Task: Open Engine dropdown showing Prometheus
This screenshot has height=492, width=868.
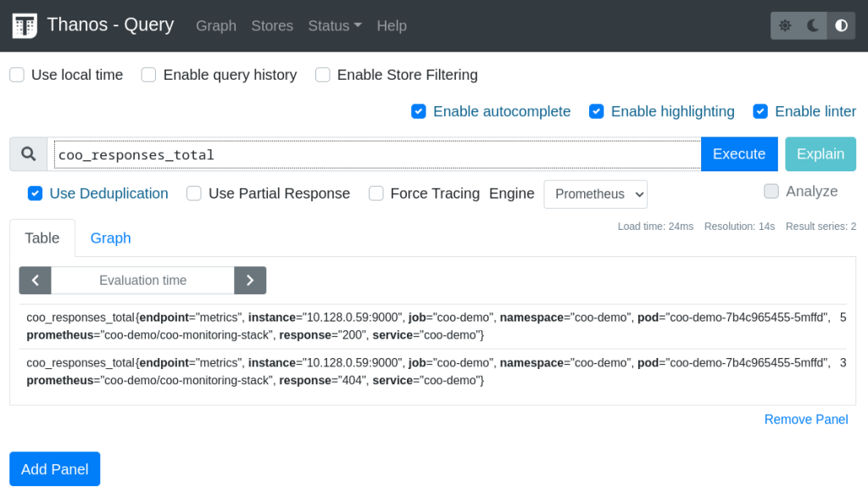Action: (595, 194)
